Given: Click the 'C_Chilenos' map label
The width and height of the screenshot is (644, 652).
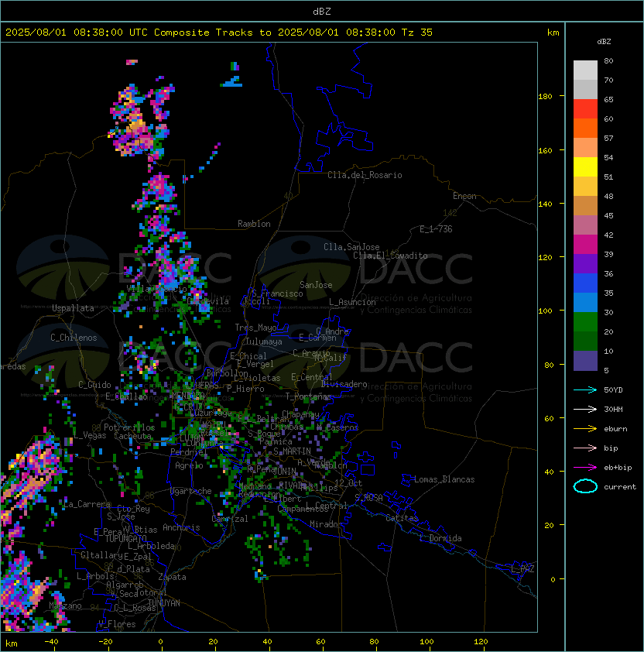Looking at the screenshot, I should pyautogui.click(x=74, y=338).
